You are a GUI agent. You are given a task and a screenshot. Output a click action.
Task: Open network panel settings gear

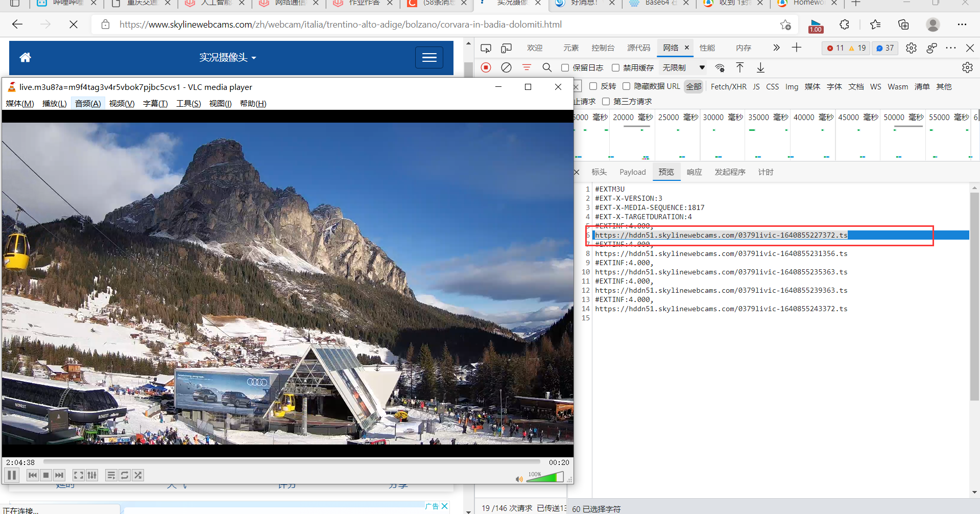(967, 67)
